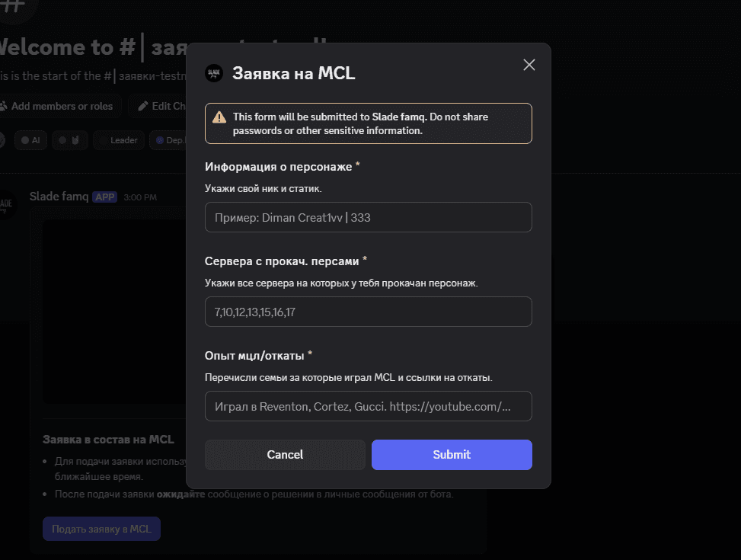The image size is (741, 560).
Task: Click the embedded message thumbnail image
Action: [x=114, y=312]
